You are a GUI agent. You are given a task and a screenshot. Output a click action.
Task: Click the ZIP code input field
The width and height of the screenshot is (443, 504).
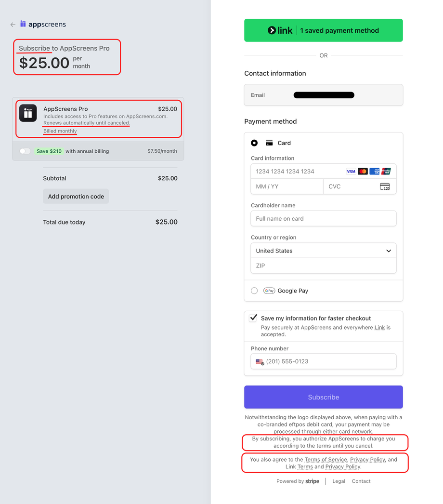pos(323,265)
